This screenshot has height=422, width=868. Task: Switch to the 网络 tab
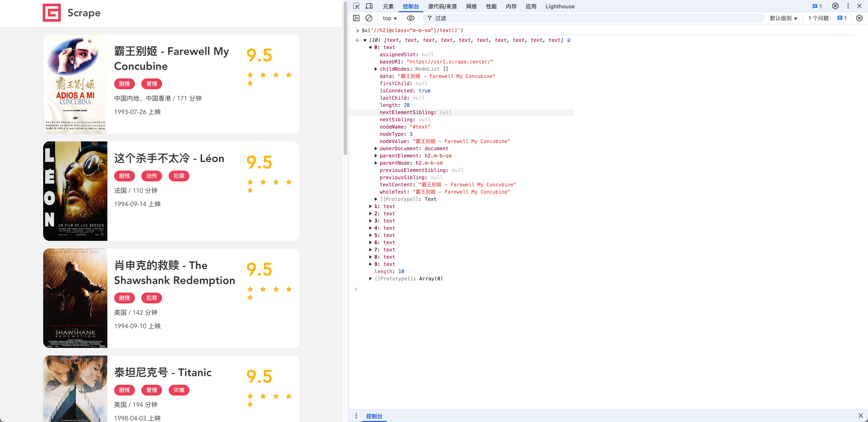[471, 6]
